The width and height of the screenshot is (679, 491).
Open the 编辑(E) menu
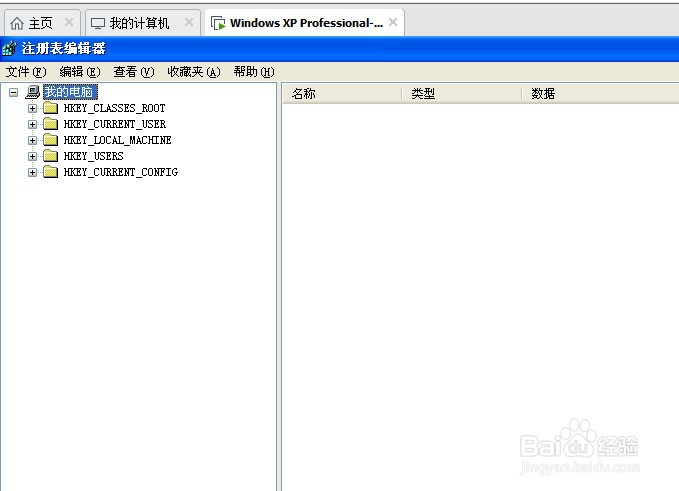pyautogui.click(x=80, y=72)
